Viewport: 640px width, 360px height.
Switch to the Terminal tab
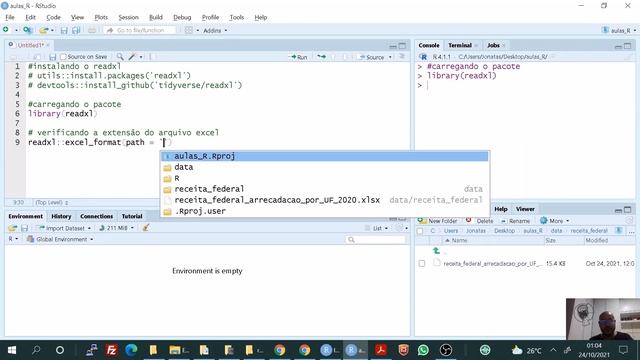tap(460, 45)
